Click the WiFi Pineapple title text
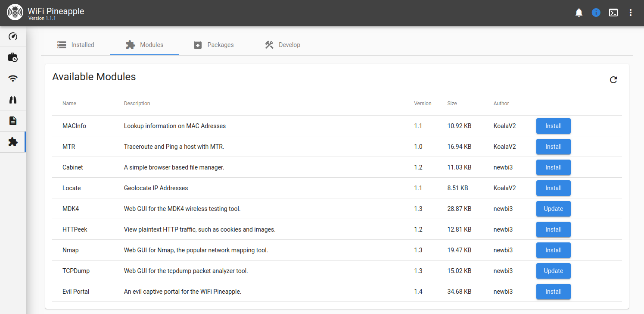 56,11
